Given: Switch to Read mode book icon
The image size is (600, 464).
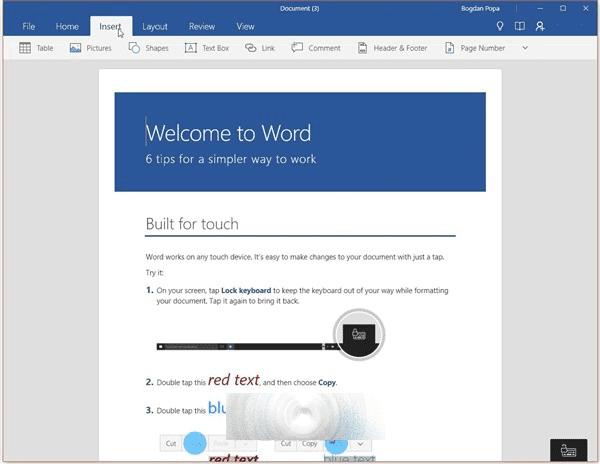Looking at the screenshot, I should (520, 26).
